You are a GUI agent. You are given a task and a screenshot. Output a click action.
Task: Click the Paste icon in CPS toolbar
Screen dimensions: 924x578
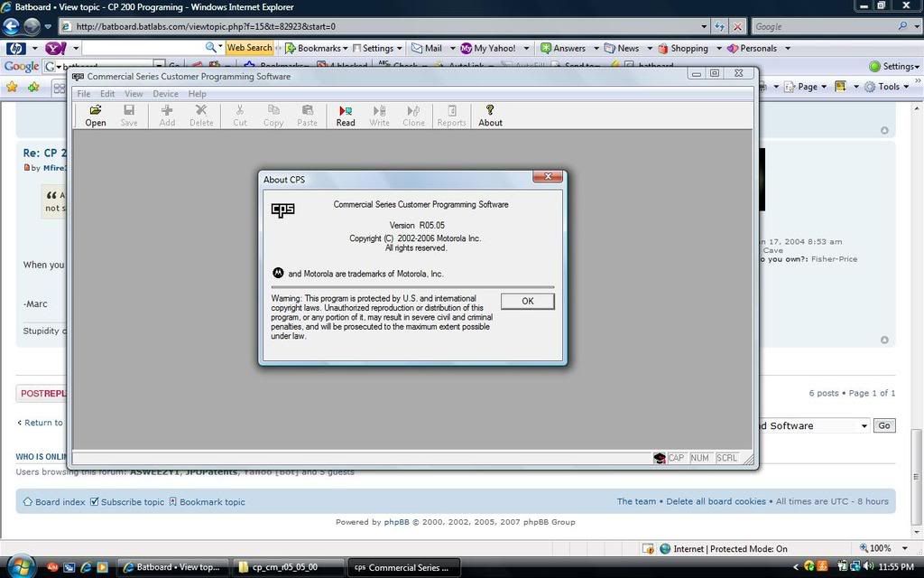click(x=307, y=110)
